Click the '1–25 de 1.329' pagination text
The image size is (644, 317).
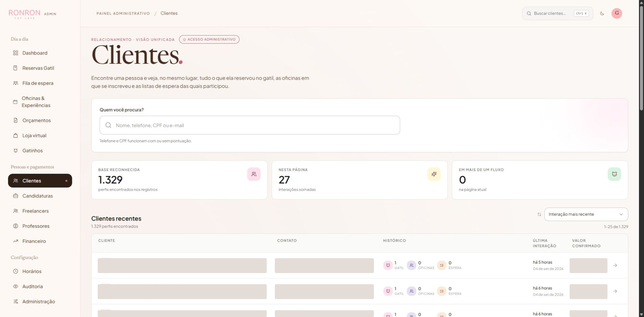(616, 227)
